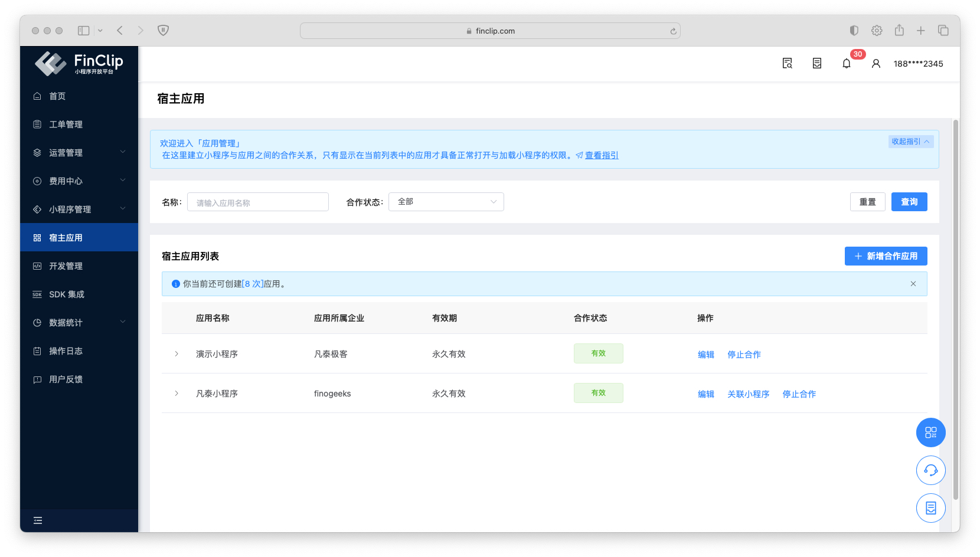Collapse the guide with 收起指引 toggle

(910, 142)
